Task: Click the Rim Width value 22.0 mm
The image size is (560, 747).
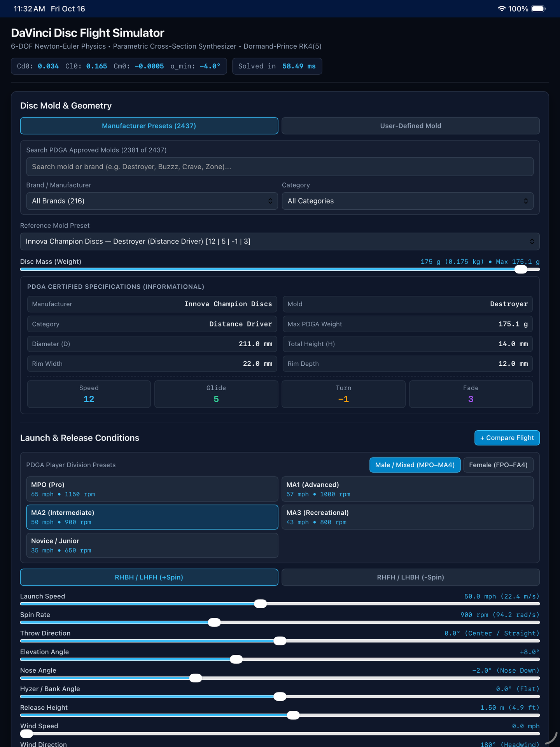Action: coord(257,364)
